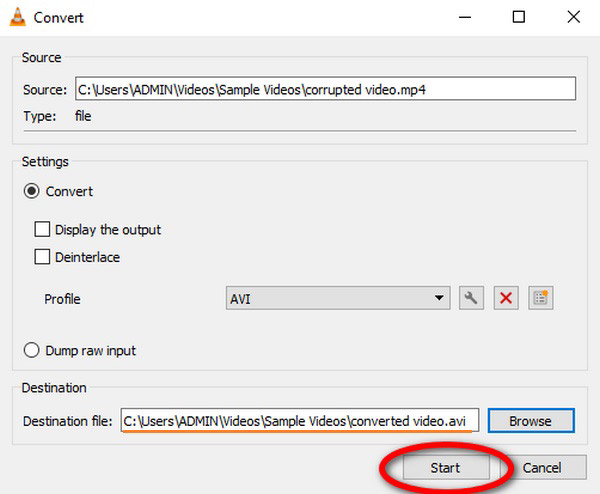600x494 pixels.
Task: Click the 'Type:' label text
Action: click(x=39, y=116)
